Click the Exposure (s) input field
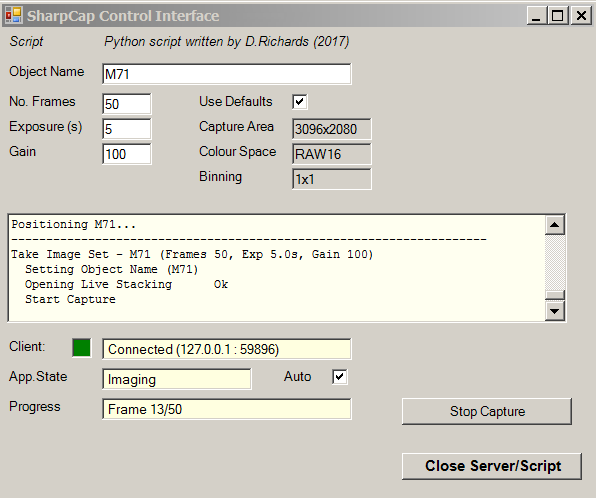This screenshot has width=596, height=498. [127, 129]
